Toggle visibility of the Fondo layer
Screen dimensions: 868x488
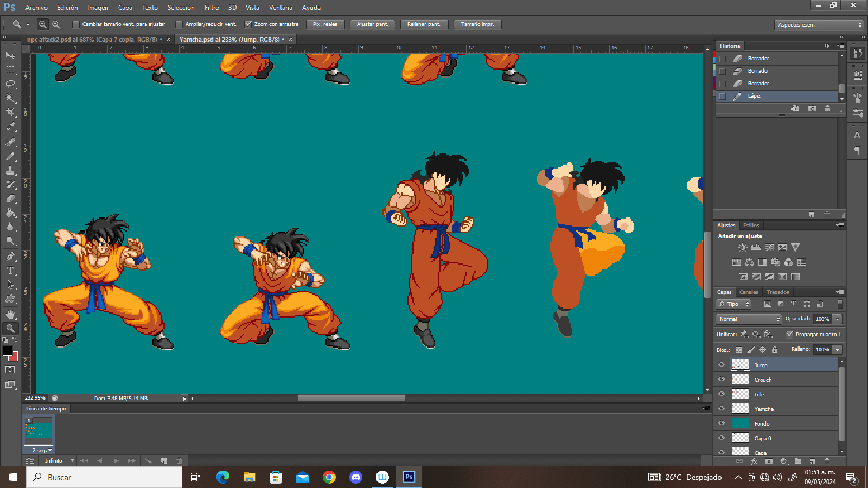tap(722, 423)
